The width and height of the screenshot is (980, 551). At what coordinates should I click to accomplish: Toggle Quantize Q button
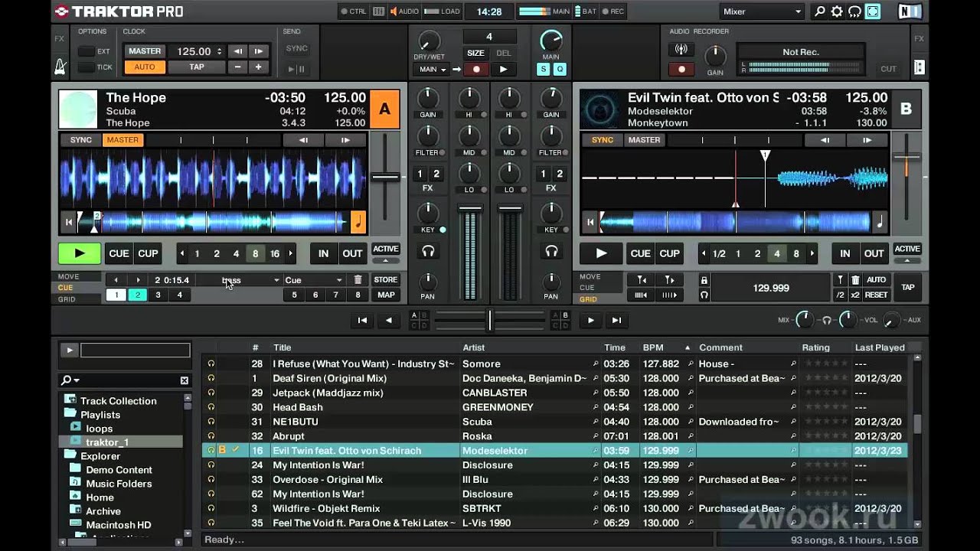pos(560,69)
